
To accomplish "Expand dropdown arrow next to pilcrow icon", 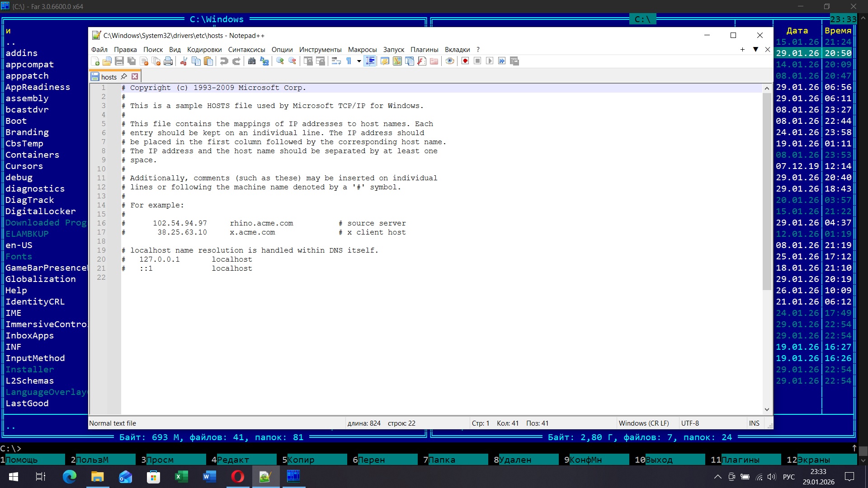I will click(359, 61).
